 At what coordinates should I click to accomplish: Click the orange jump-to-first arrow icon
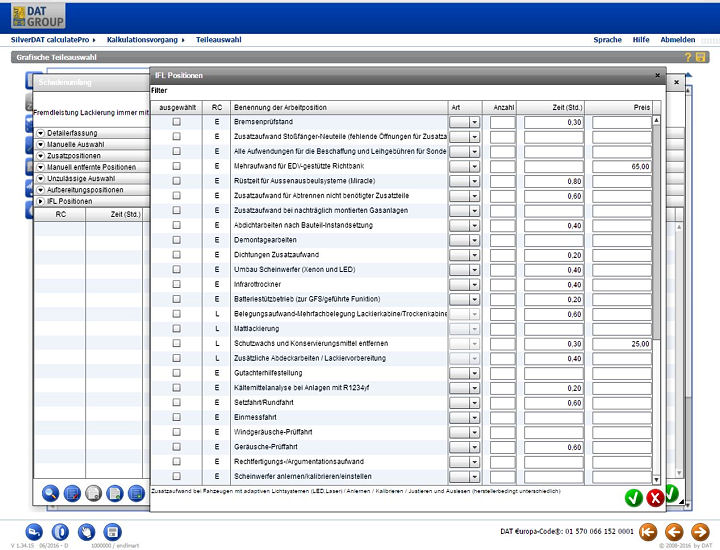(x=648, y=532)
